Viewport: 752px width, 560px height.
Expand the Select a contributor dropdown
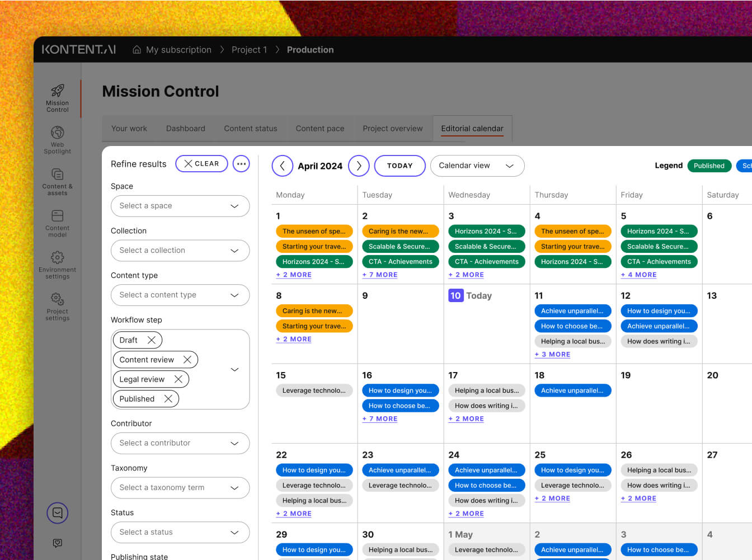coord(180,443)
